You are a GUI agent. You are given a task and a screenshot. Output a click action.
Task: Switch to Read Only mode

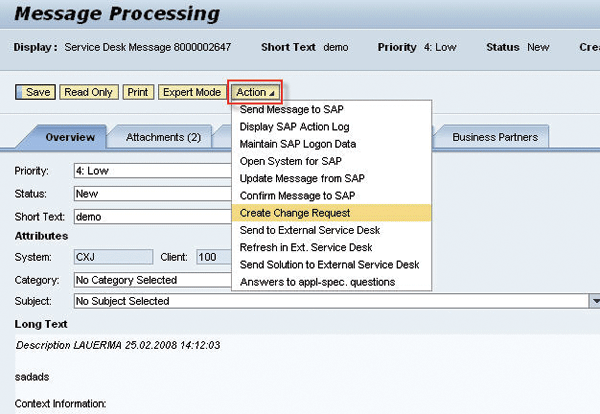pos(88,92)
